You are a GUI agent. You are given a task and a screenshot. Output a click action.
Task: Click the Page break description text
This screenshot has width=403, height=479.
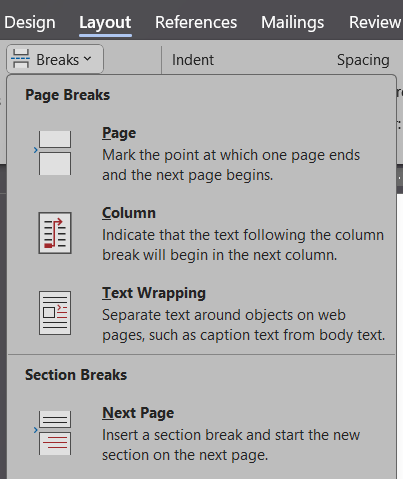coord(231,165)
